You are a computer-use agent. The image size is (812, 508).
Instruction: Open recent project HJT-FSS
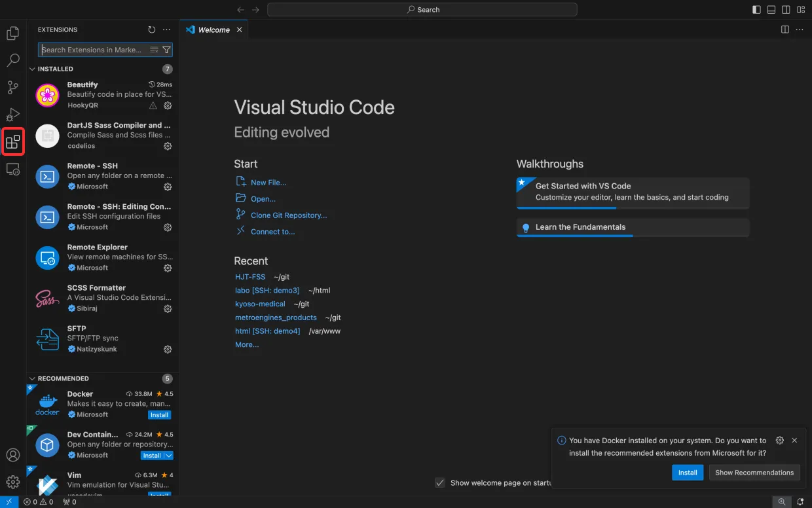click(x=250, y=277)
